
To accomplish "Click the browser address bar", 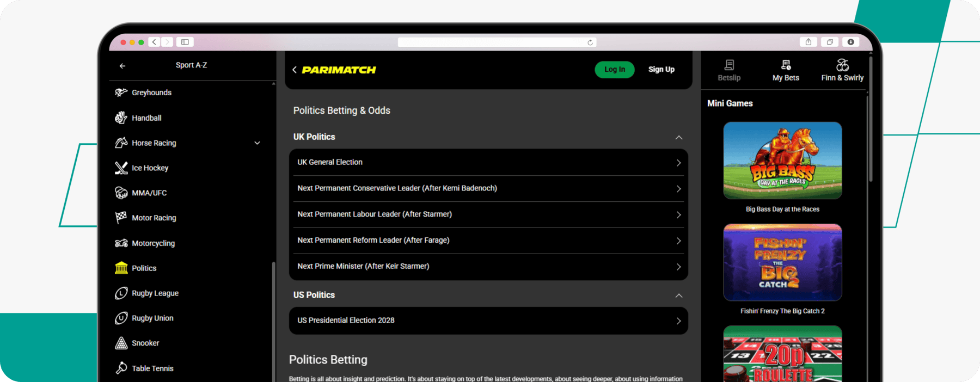I will point(497,42).
